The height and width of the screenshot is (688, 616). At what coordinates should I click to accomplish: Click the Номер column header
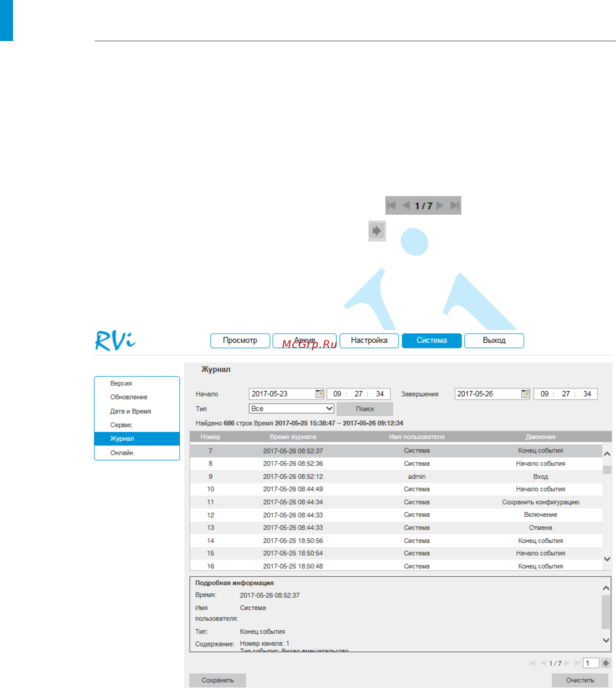point(210,437)
